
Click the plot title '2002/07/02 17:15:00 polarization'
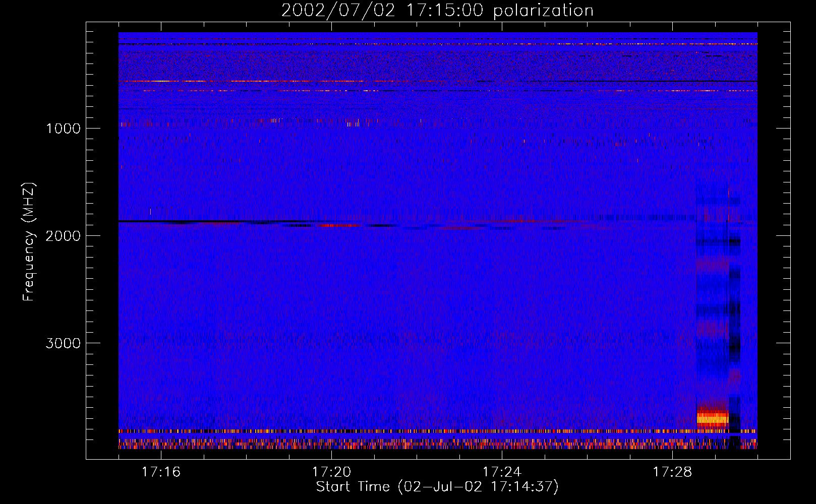(x=437, y=11)
